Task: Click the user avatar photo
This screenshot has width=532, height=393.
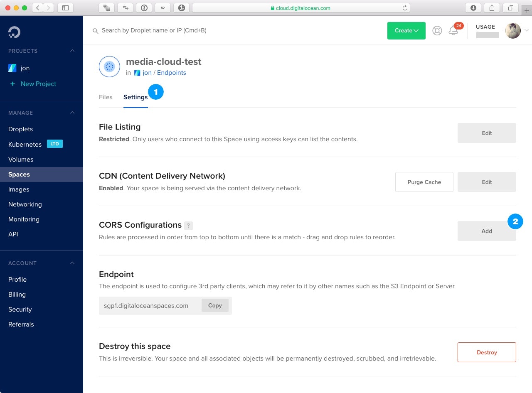Action: coord(512,31)
